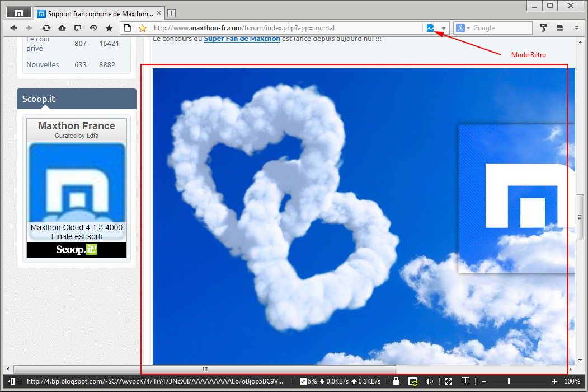Click the zoom slider handle

[x=509, y=381]
